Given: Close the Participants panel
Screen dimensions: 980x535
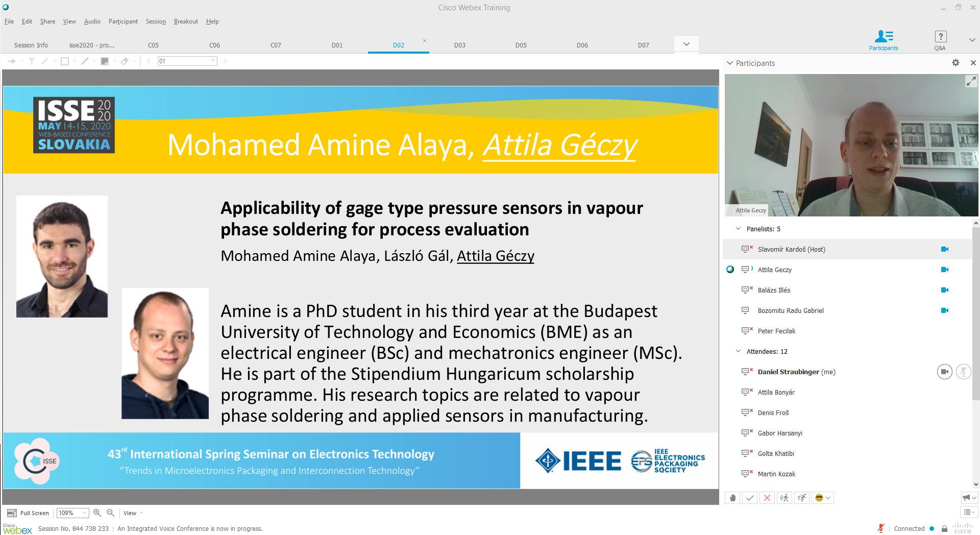Looking at the screenshot, I should [973, 63].
